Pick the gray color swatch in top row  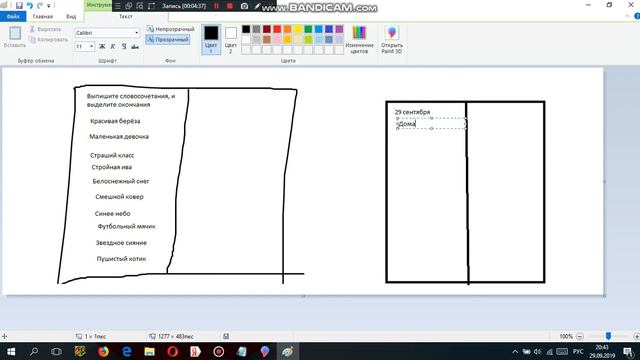click(x=256, y=29)
